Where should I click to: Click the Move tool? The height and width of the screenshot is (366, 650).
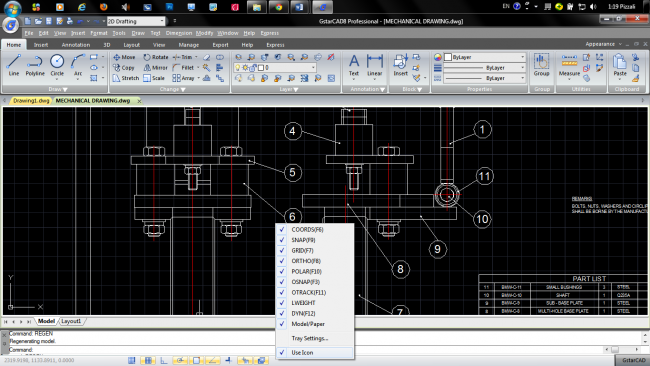coord(124,57)
